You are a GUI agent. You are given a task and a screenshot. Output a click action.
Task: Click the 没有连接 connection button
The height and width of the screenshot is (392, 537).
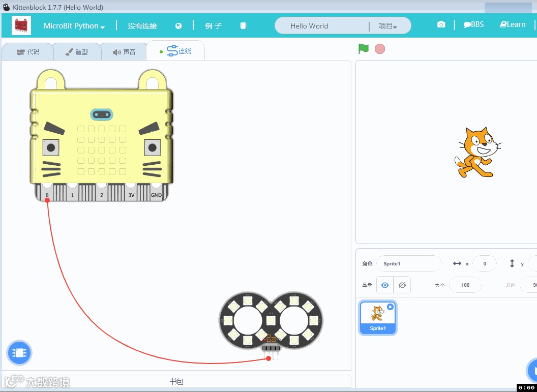point(142,26)
